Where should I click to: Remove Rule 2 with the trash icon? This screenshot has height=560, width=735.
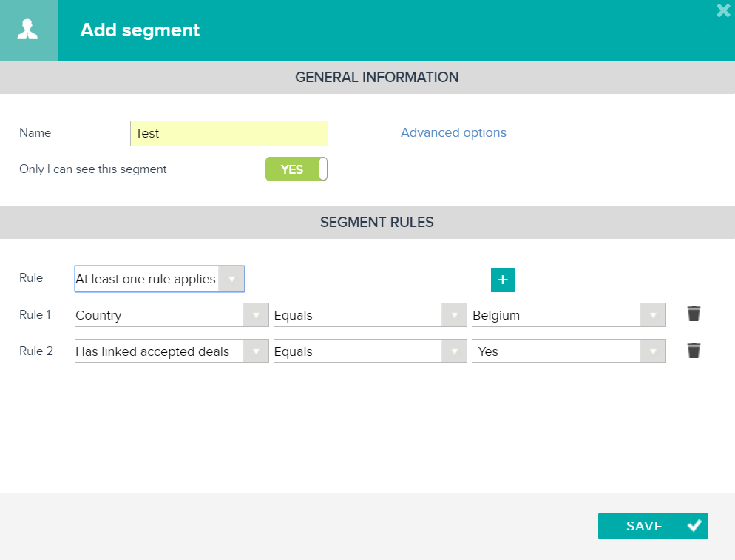tap(693, 350)
